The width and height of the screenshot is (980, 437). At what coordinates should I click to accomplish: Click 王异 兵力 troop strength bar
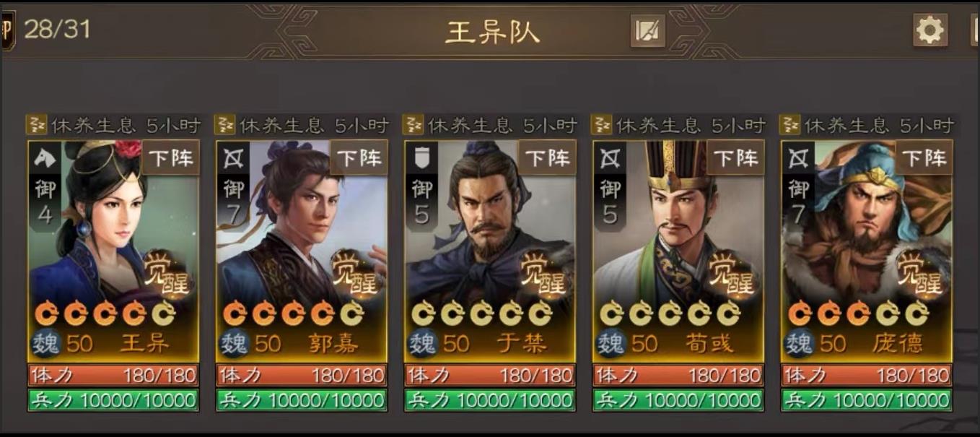click(x=113, y=400)
